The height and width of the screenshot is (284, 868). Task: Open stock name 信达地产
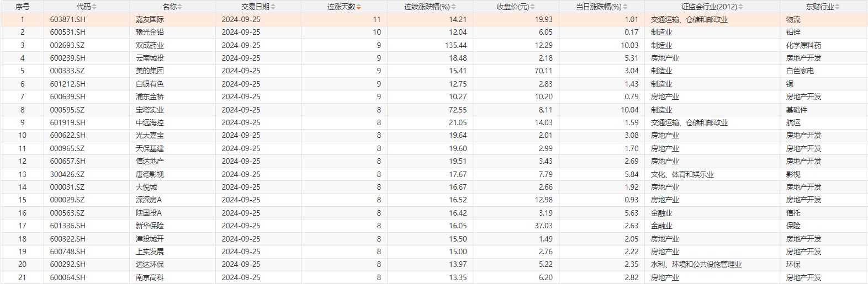pos(150,161)
